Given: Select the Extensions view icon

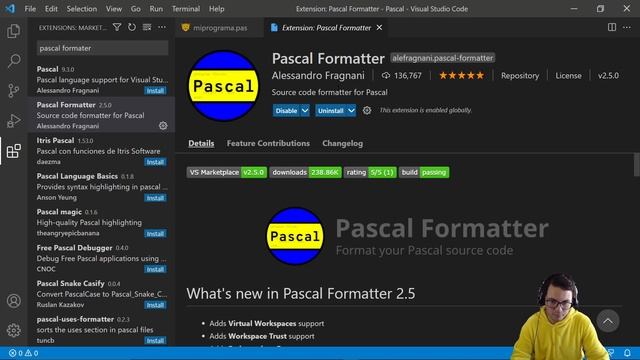Looking at the screenshot, I should pyautogui.click(x=13, y=151).
